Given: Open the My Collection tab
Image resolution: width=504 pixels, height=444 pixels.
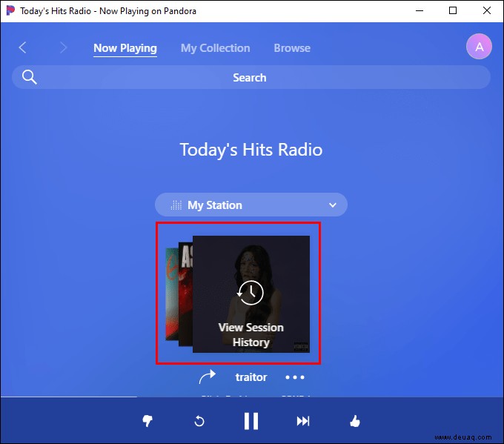Looking at the screenshot, I should (x=216, y=48).
